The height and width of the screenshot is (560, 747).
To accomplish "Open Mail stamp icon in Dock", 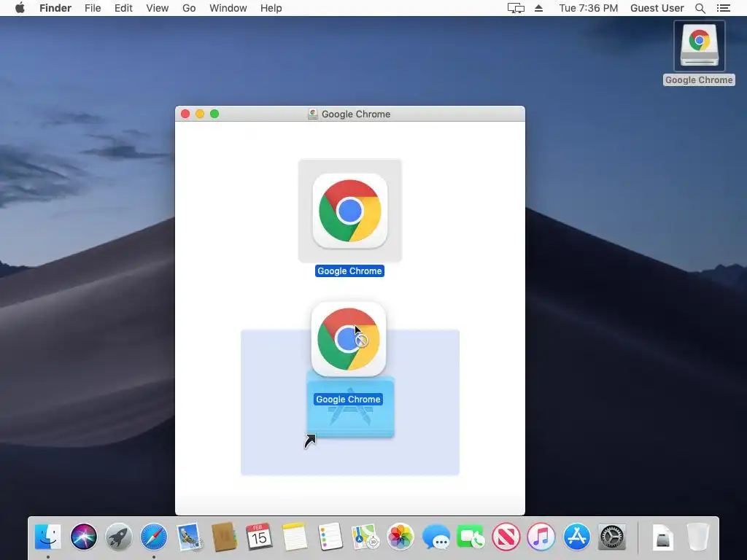I will click(x=189, y=537).
